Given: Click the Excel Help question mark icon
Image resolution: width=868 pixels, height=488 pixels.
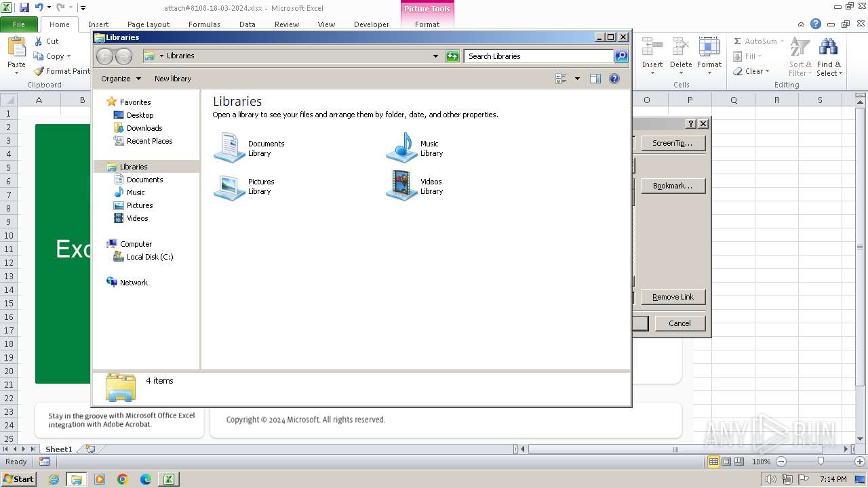Looking at the screenshot, I should (816, 24).
